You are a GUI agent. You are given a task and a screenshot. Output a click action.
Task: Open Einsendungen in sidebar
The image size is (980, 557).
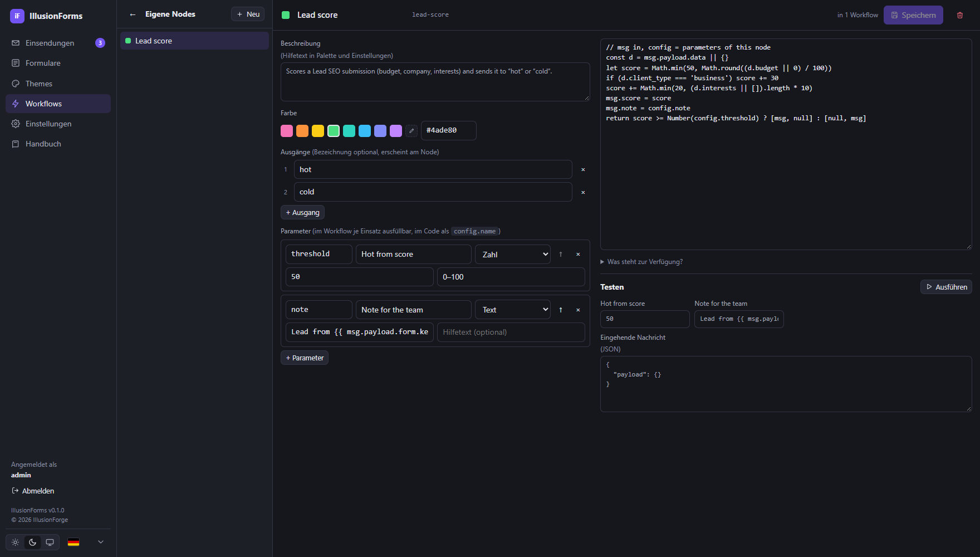(x=58, y=43)
